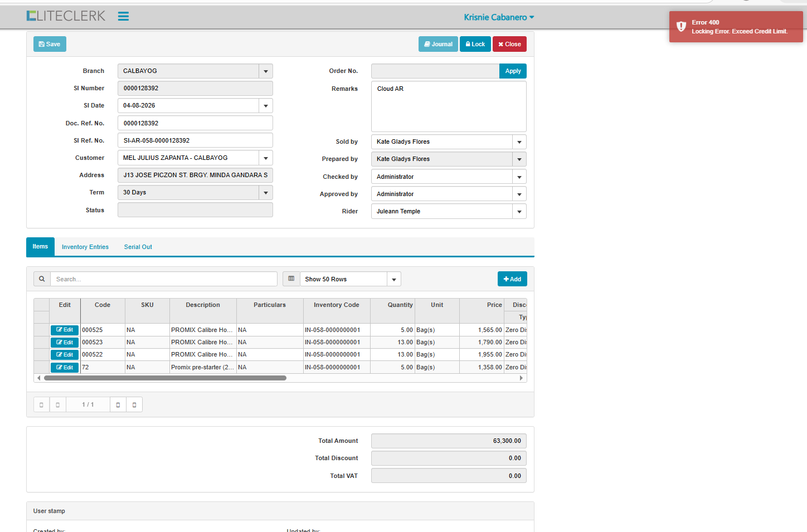Viewport: 807px width, 532px height.
Task: Open the SI Date picker dropdown
Action: pyautogui.click(x=266, y=106)
